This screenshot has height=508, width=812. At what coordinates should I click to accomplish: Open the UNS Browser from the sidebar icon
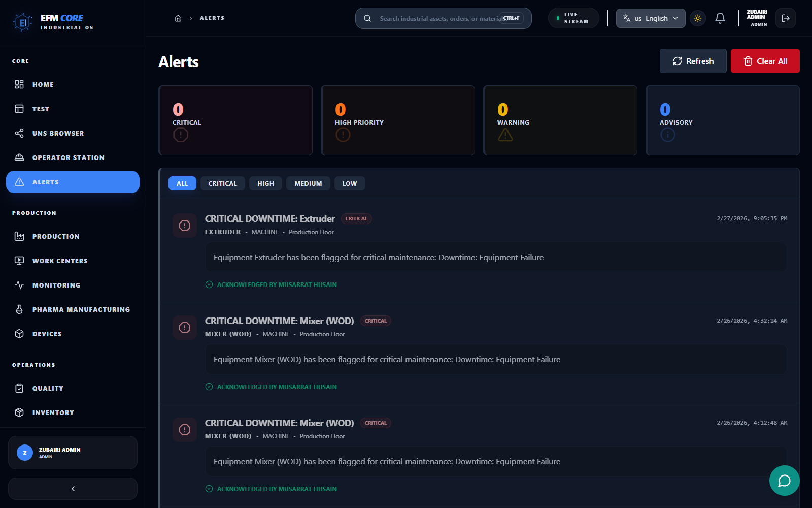point(19,133)
